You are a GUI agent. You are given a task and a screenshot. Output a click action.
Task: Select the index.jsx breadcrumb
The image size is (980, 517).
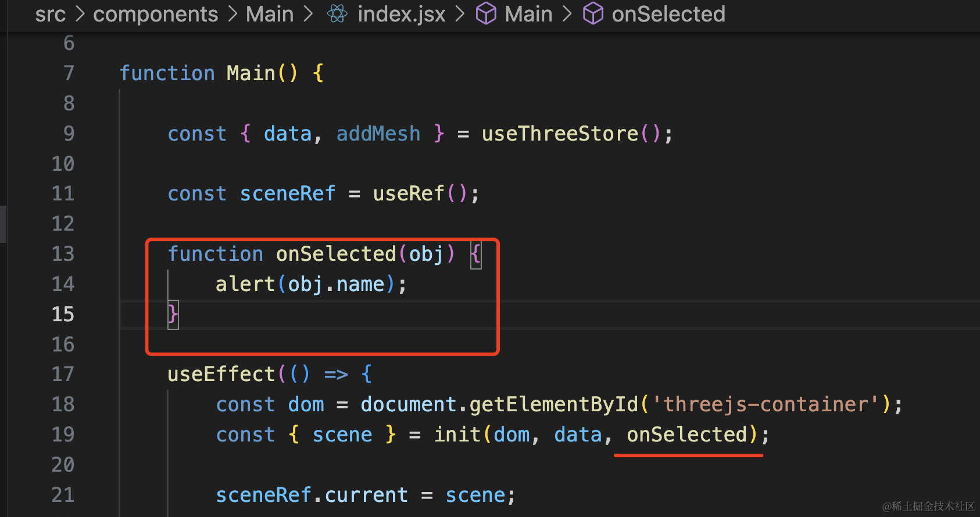[x=402, y=14]
